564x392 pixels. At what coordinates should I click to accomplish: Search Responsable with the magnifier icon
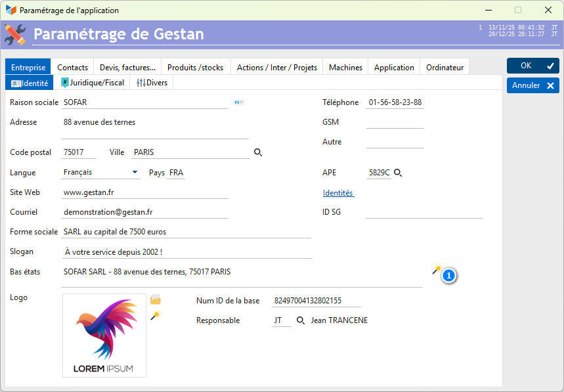[x=301, y=320]
